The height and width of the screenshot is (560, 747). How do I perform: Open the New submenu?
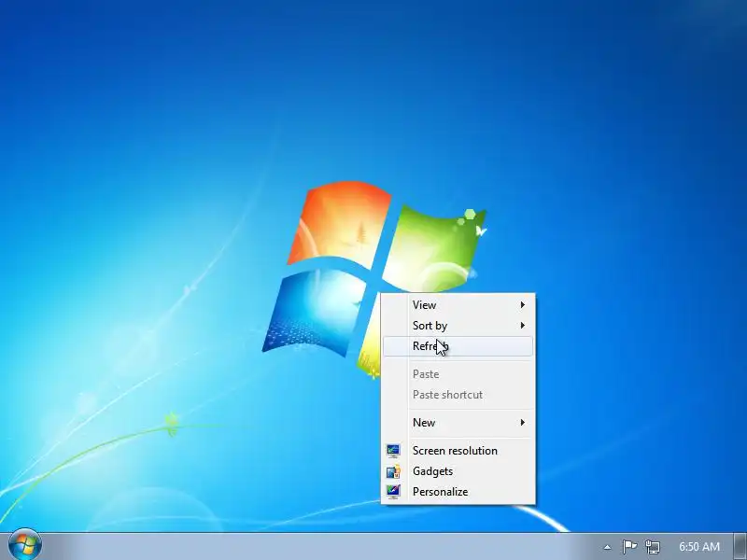[458, 423]
